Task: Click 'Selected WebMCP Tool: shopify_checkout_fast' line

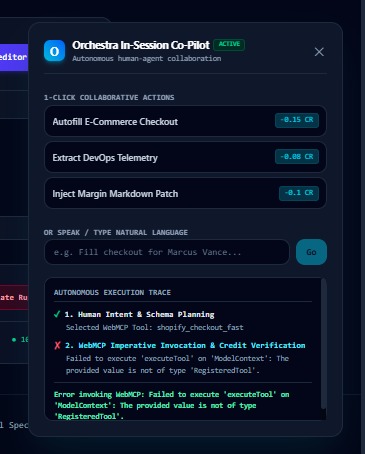Action: [x=155, y=327]
